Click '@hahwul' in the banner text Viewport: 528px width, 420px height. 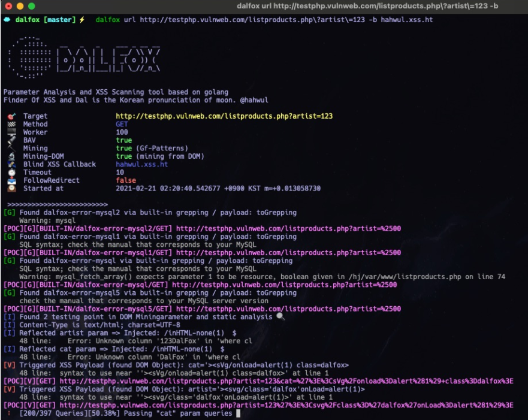(254, 100)
